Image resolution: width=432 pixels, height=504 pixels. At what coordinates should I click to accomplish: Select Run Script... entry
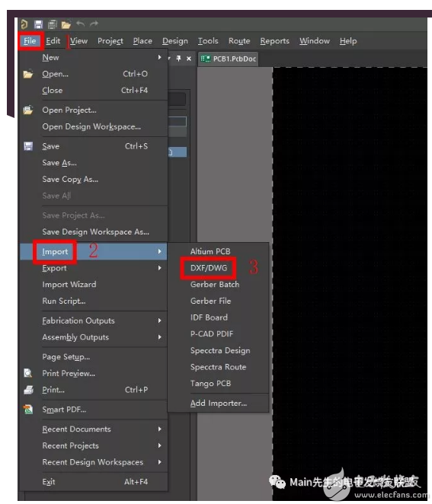94,301
